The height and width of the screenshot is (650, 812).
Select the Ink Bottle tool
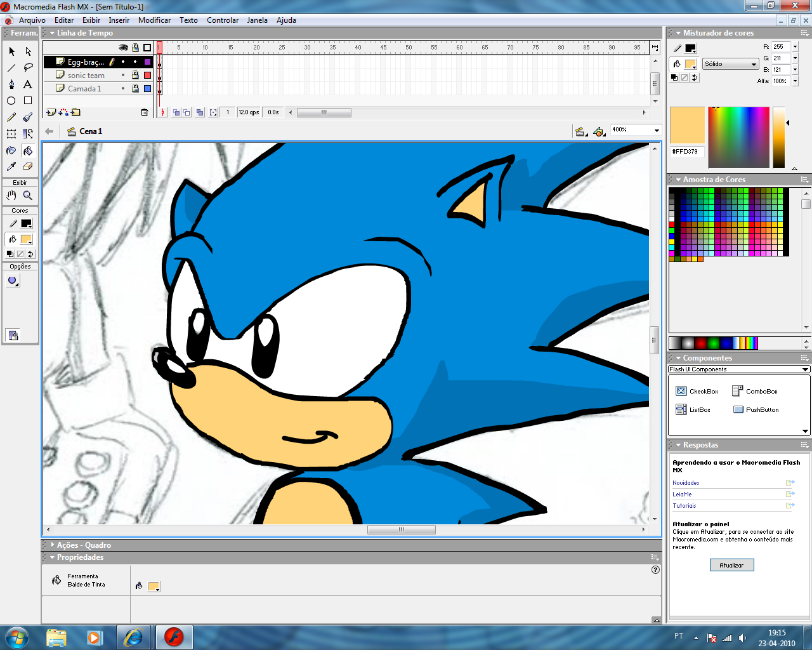(x=11, y=150)
